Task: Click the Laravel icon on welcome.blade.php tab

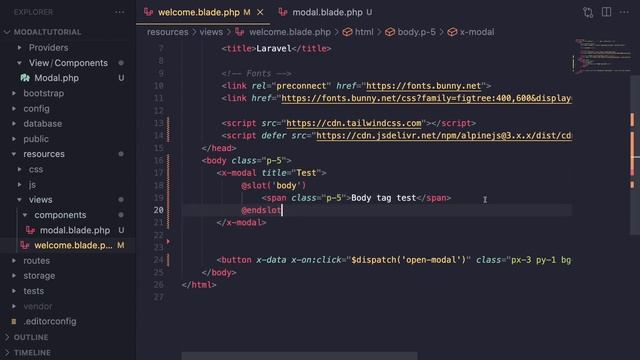Action: coord(149,12)
